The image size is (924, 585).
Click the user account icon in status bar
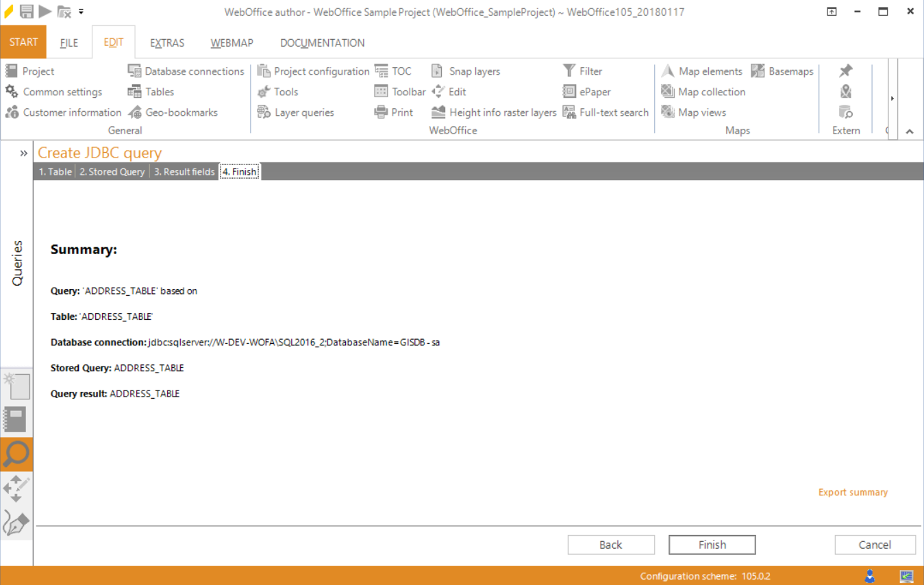point(869,575)
